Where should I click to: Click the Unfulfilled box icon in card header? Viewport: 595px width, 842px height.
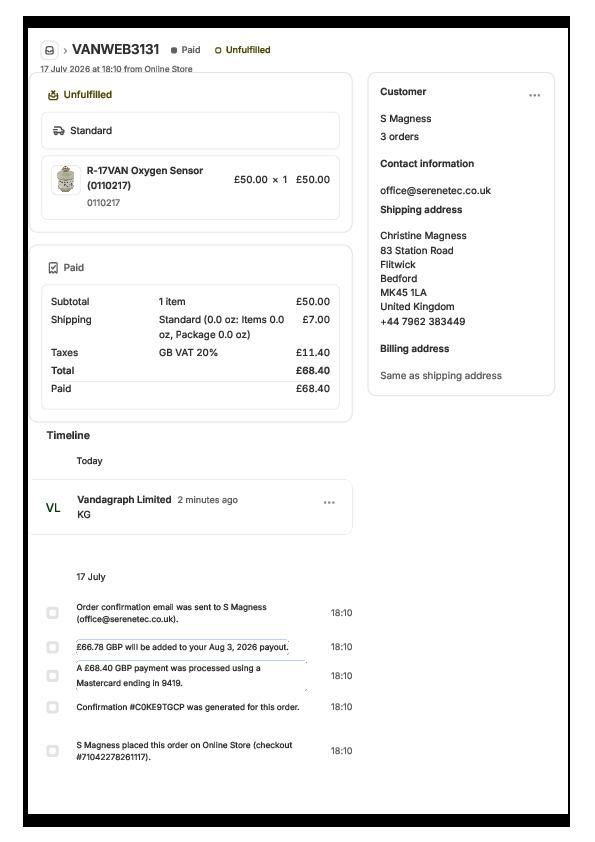[x=53, y=95]
